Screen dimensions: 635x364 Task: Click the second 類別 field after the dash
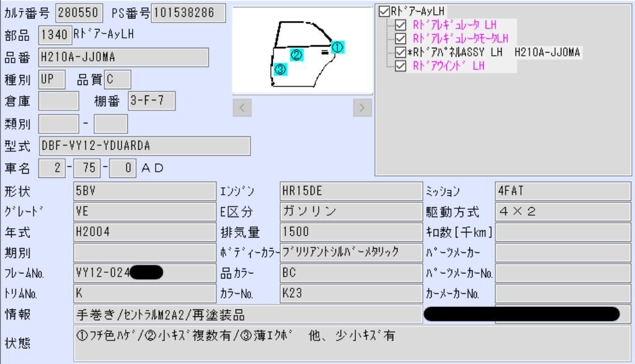pyautogui.click(x=110, y=124)
